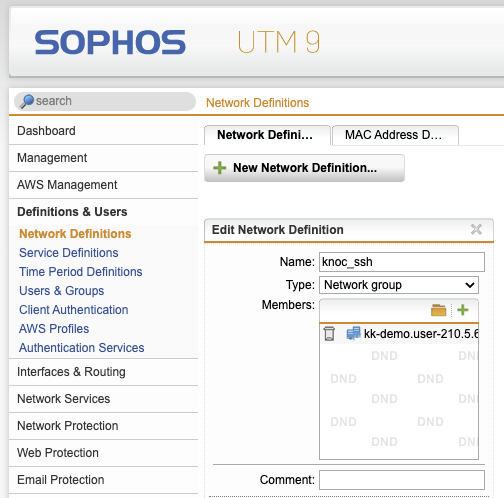Click the Sophos logo
Image resolution: width=504 pixels, height=498 pixels.
click(110, 42)
